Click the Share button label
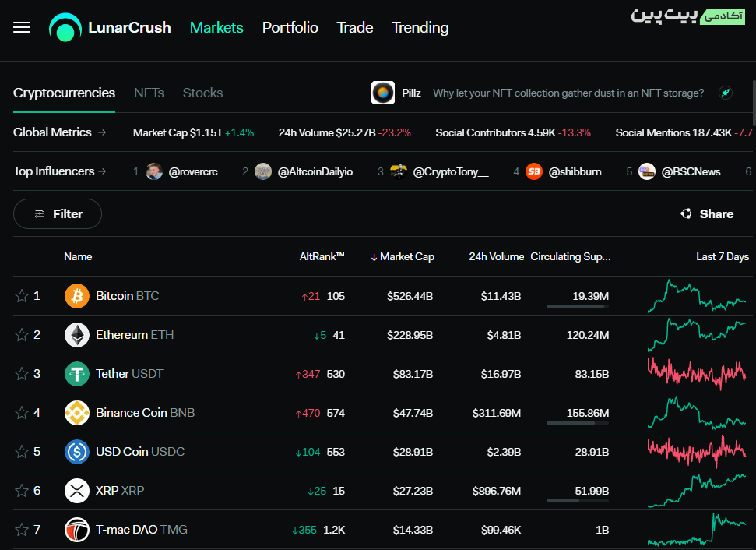This screenshot has height=550, width=756. click(716, 213)
